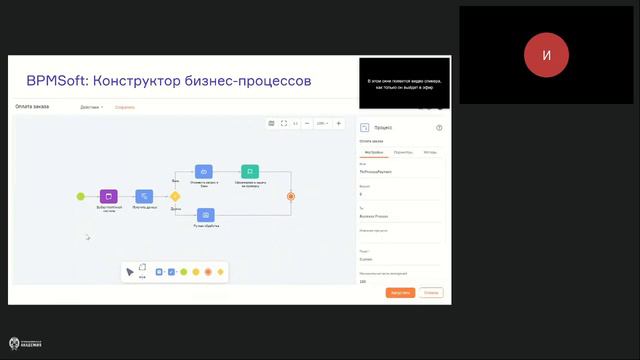Viewport: 640px width, 360px height.
Task: Select the blue data task after purple node
Action: click(x=144, y=196)
